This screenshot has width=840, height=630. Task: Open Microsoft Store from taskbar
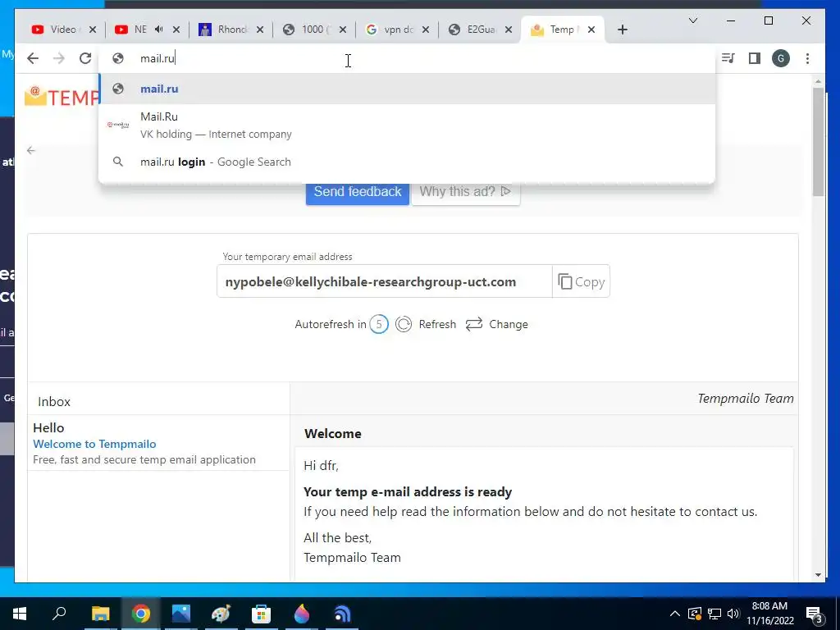point(261,614)
